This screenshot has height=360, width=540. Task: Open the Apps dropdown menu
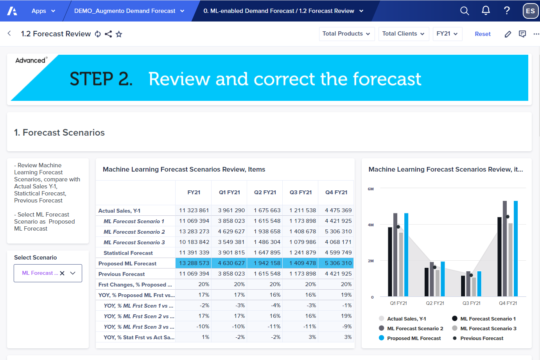(43, 11)
